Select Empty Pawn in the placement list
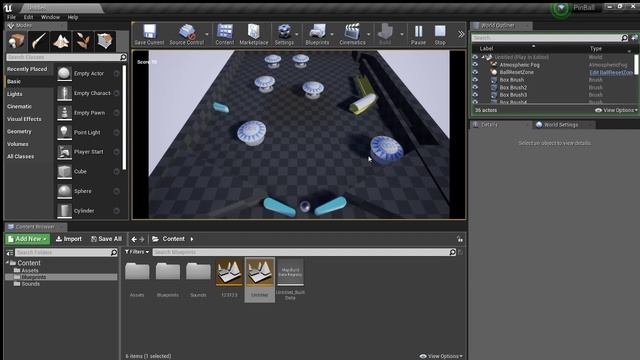Viewport: 640px width, 360px height. tap(88, 113)
